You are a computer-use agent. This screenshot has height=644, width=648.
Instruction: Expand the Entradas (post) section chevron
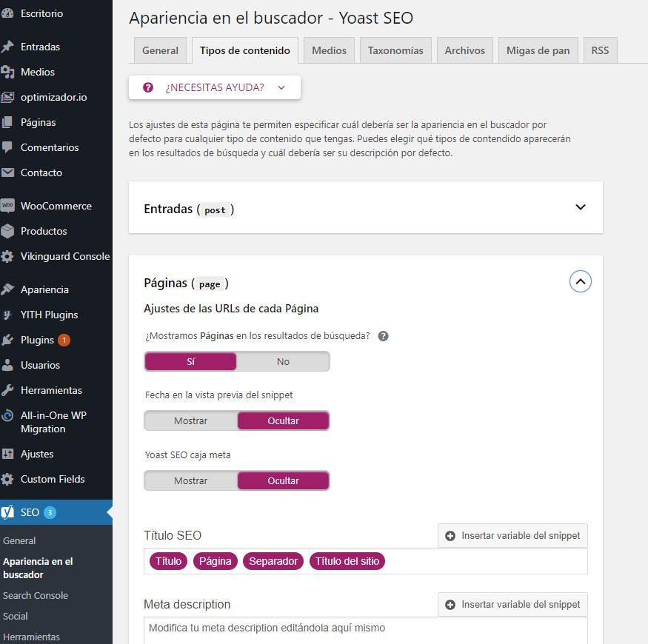[x=580, y=207]
